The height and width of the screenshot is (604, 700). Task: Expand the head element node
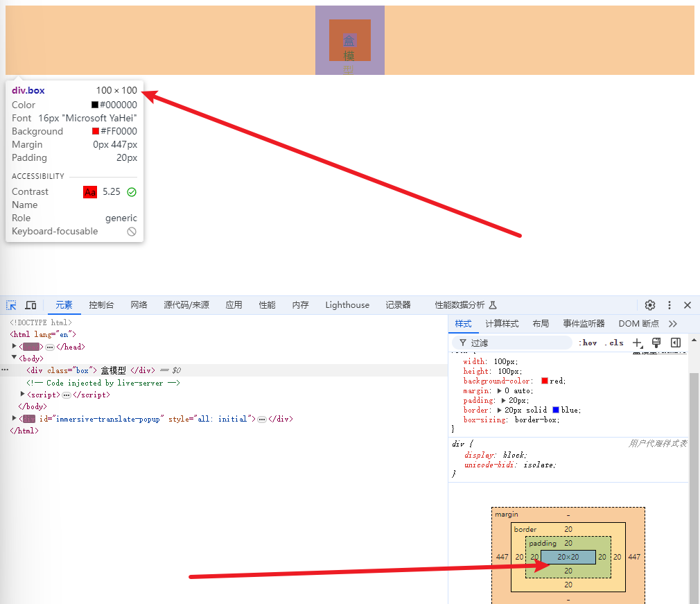point(14,347)
